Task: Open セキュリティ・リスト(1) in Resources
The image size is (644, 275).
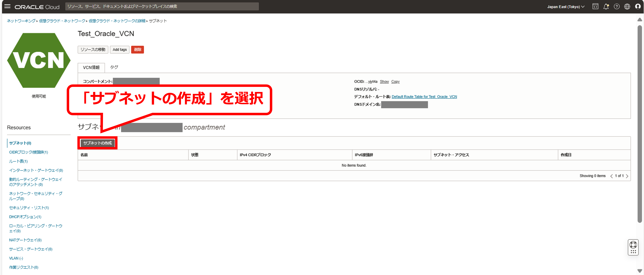Action: 29,208
